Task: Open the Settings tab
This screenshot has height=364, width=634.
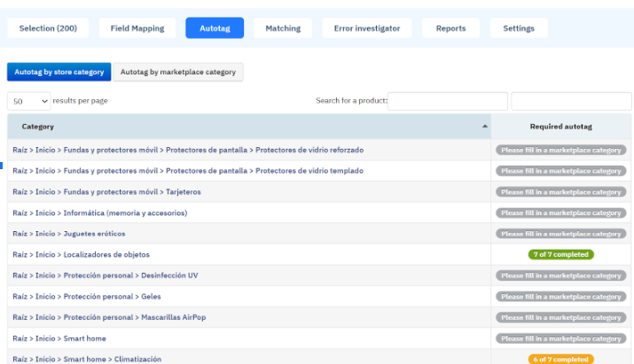Action: 519,28
